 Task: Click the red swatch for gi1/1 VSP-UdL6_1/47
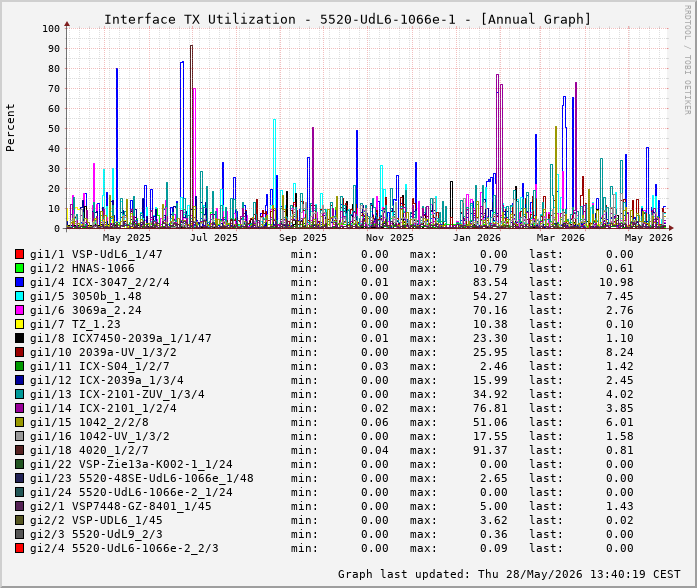[19, 254]
